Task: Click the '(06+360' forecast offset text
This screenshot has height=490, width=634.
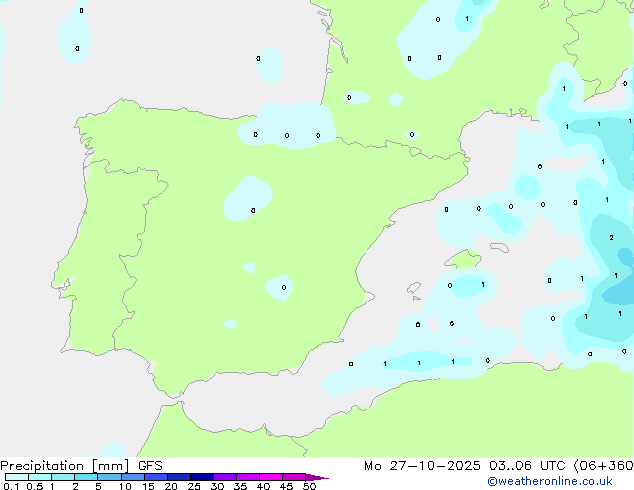Action: [603, 466]
